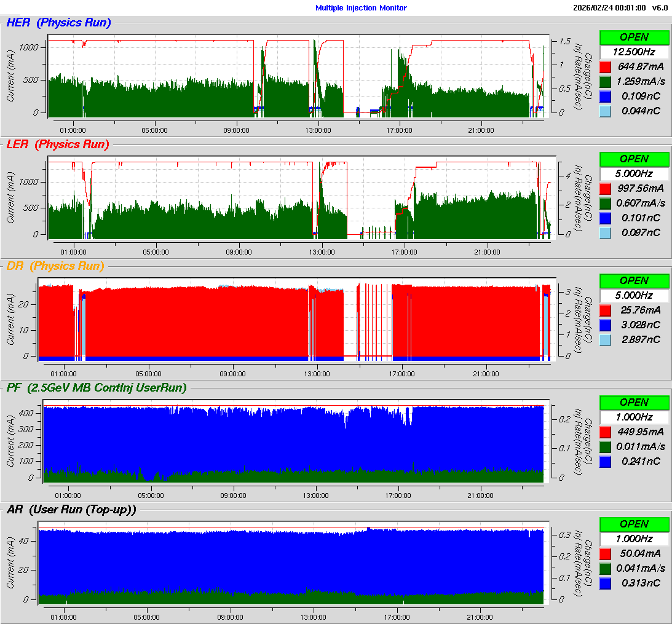Click the 0.607mA/s LER injection rate value
The height and width of the screenshot is (624, 672).
point(641,203)
